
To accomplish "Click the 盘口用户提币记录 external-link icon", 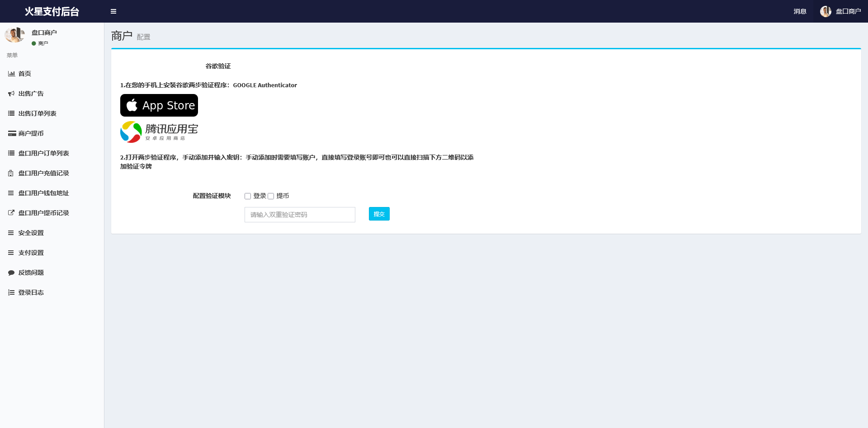I will (11, 212).
